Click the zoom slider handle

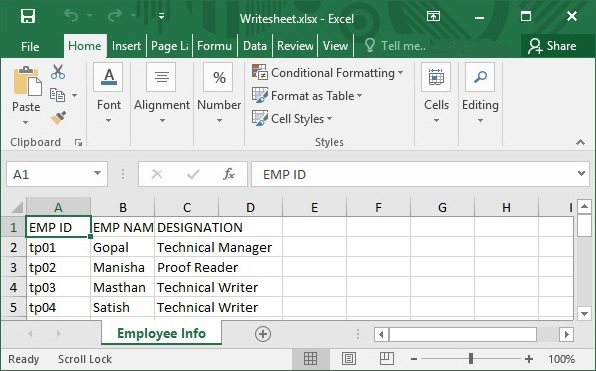(x=471, y=358)
